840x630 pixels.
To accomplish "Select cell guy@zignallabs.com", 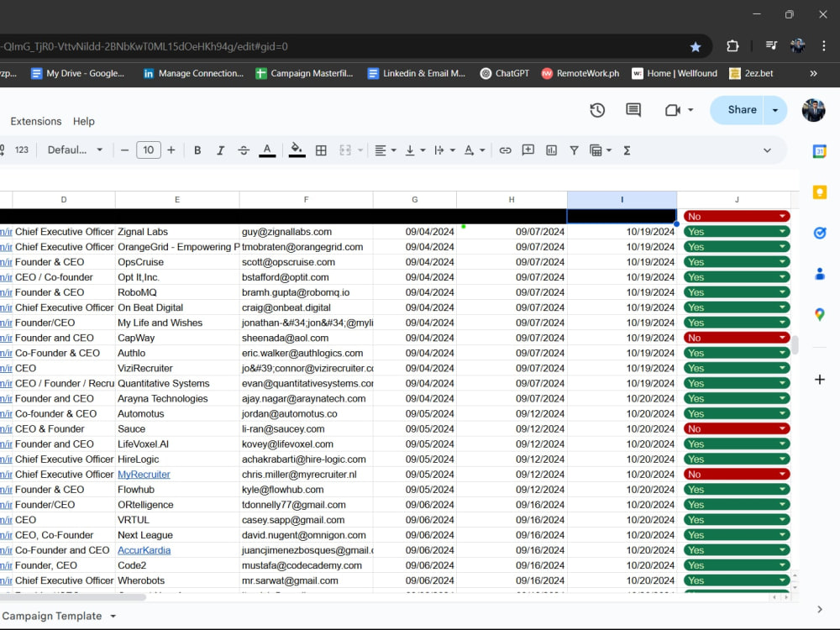I will pyautogui.click(x=306, y=232).
